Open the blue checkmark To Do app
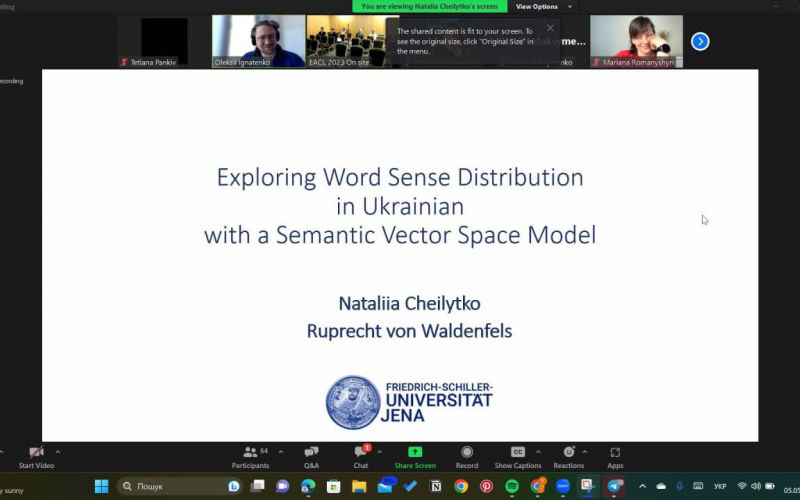The width and height of the screenshot is (800, 500). point(410,486)
